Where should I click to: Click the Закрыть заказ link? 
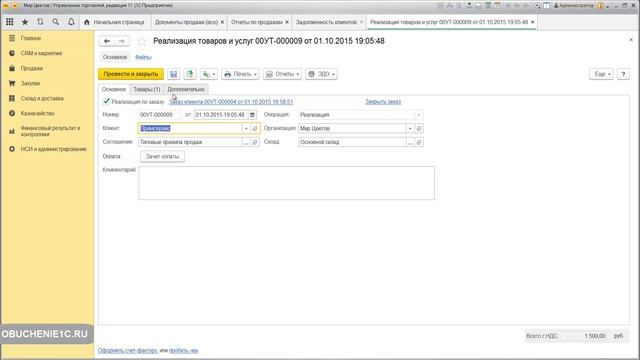tap(383, 102)
